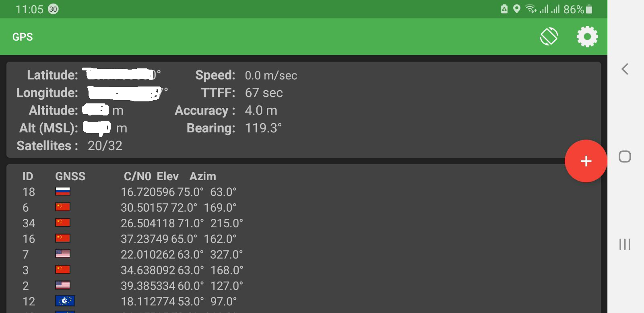
Task: Tap the 11:05 clock in status bar
Action: point(29,9)
